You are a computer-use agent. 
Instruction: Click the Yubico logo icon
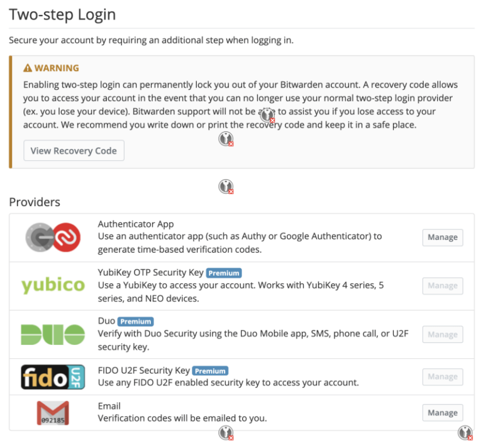point(53,286)
